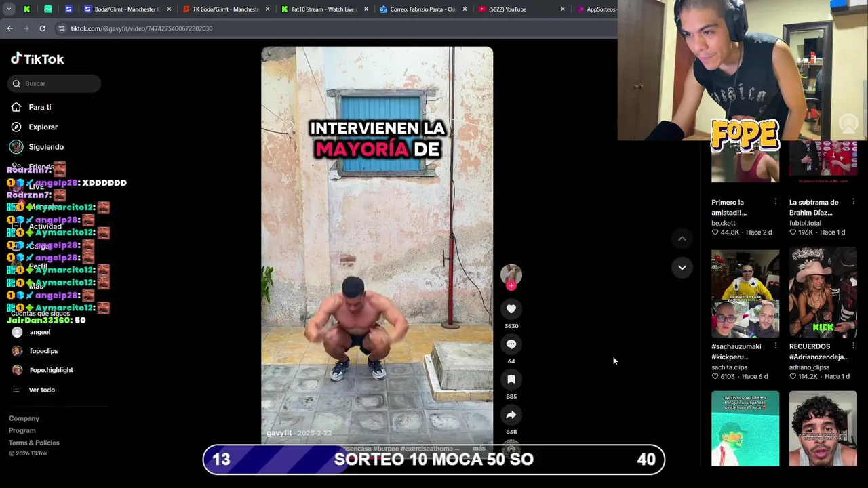Like the video using the heart showing 3630
This screenshot has width=868, height=488.
click(511, 309)
